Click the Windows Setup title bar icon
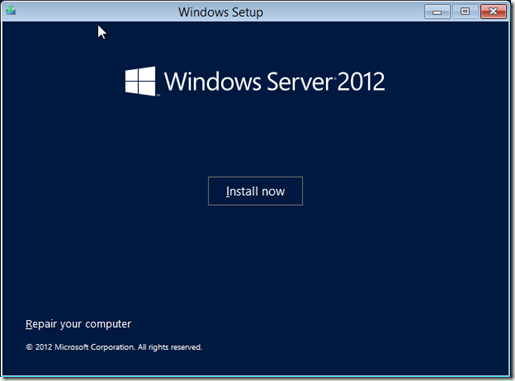Screen dimensions: 515x381 pyautogui.click(x=11, y=11)
